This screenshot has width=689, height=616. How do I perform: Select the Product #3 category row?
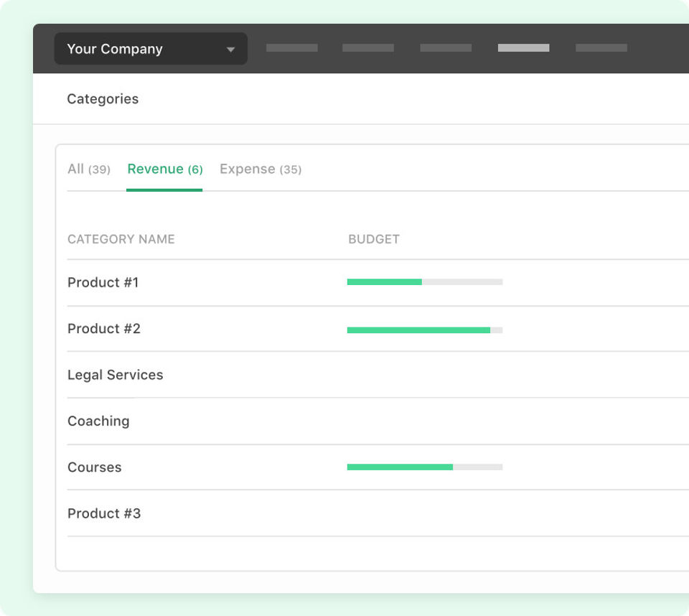pyautogui.click(x=103, y=513)
